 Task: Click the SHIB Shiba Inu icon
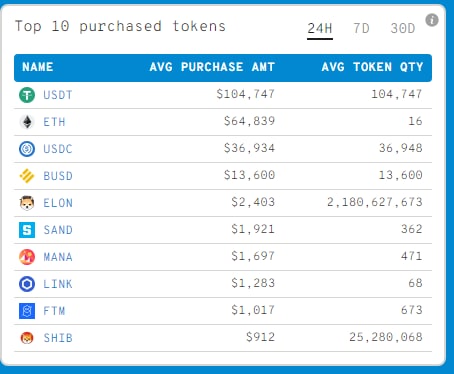click(27, 338)
